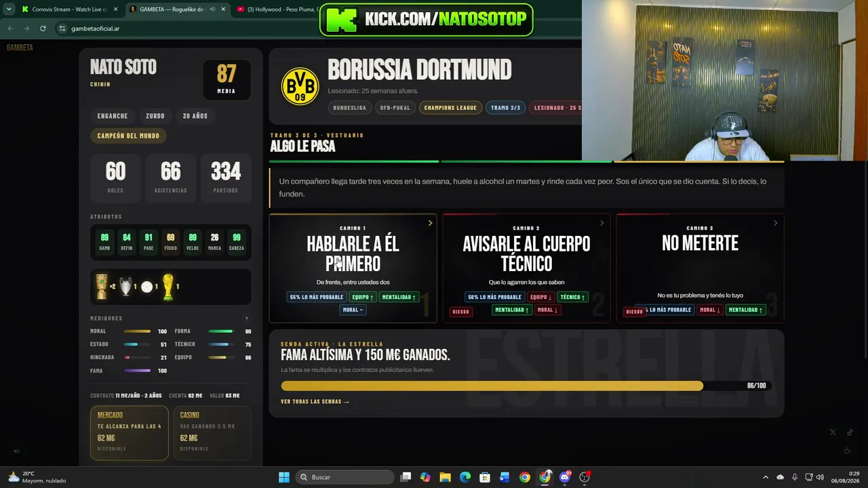Open OBS Studio from the taskbar
Image resolution: width=868 pixels, height=488 pixels.
pyautogui.click(x=585, y=477)
